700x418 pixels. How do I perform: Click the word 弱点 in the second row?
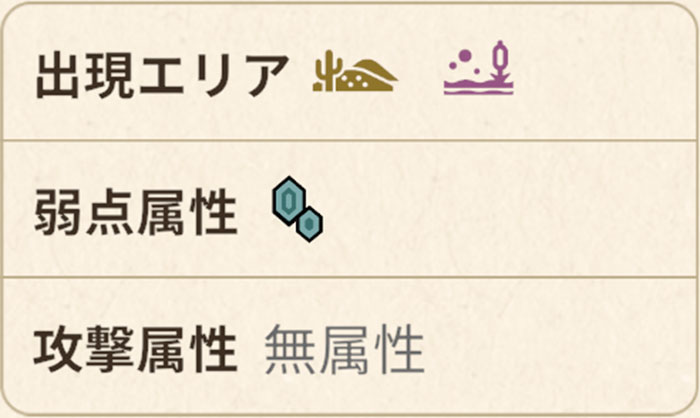pyautogui.click(x=86, y=213)
